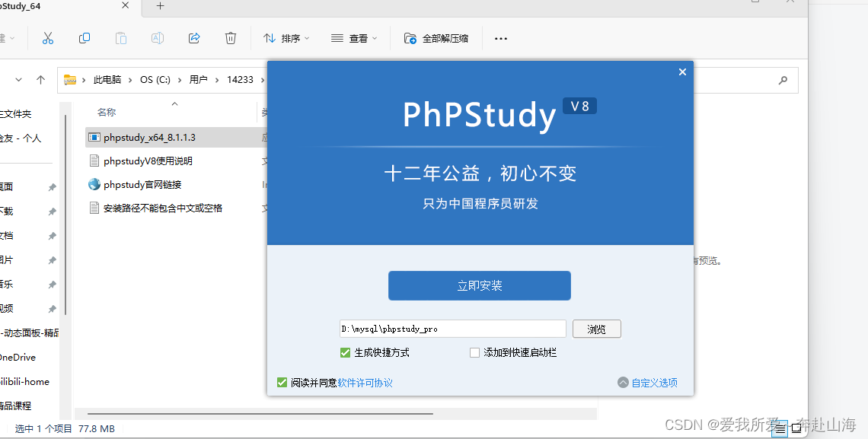Click the Cut scissors icon in the toolbar
Viewport: 868px width, 439px height.
tap(48, 38)
